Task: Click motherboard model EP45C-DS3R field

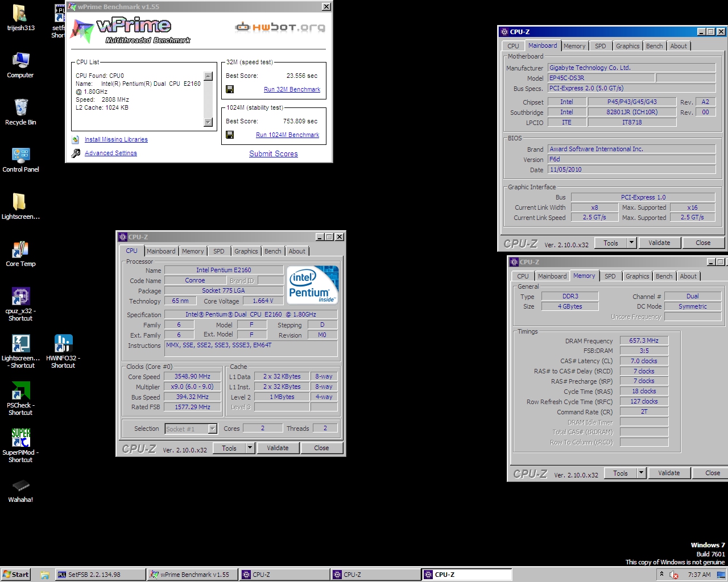Action: 601,78
